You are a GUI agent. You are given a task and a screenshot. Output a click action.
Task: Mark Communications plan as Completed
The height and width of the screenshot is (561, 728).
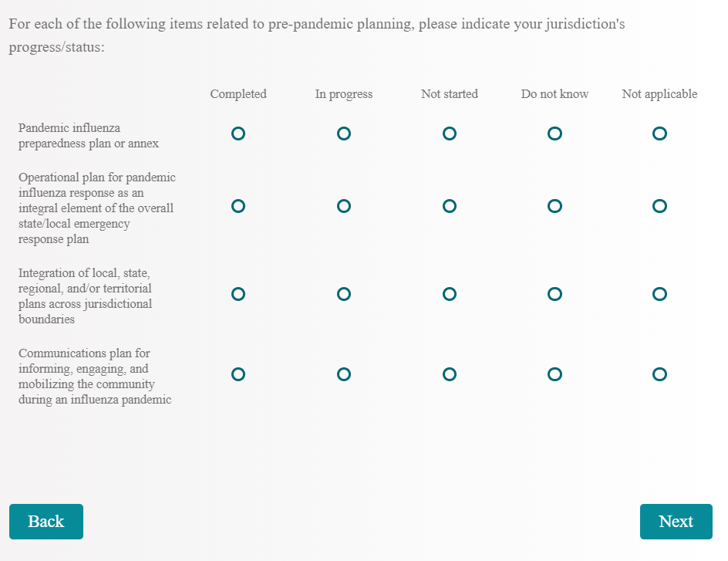tap(238, 374)
